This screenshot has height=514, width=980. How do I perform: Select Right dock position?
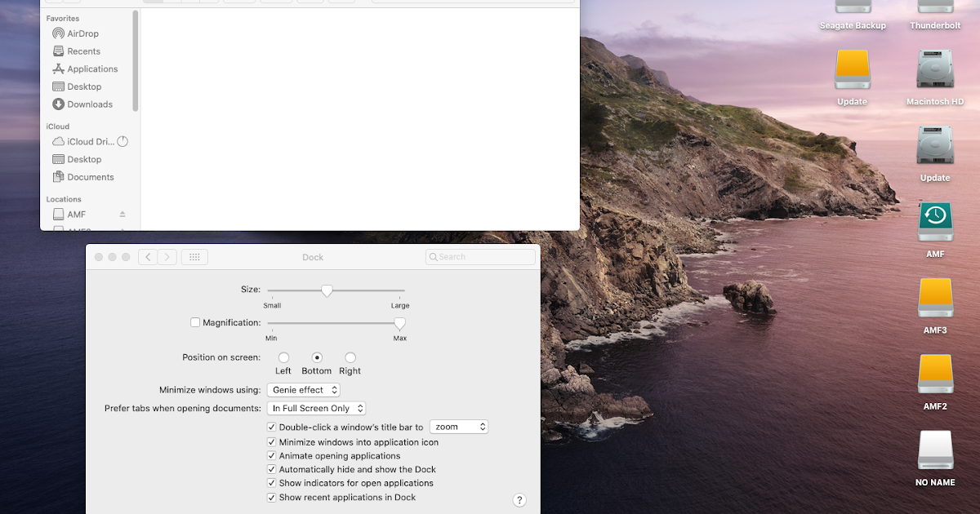pyautogui.click(x=350, y=357)
